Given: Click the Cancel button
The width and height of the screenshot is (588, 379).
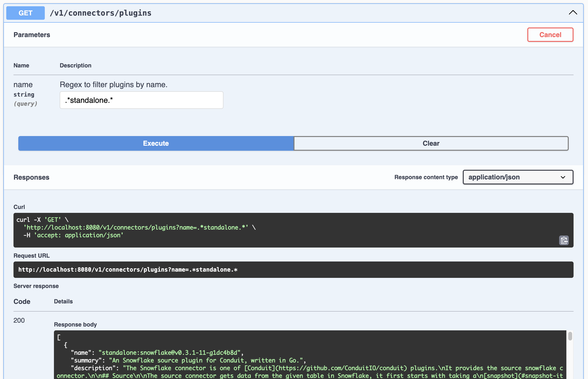Looking at the screenshot, I should pyautogui.click(x=550, y=35).
